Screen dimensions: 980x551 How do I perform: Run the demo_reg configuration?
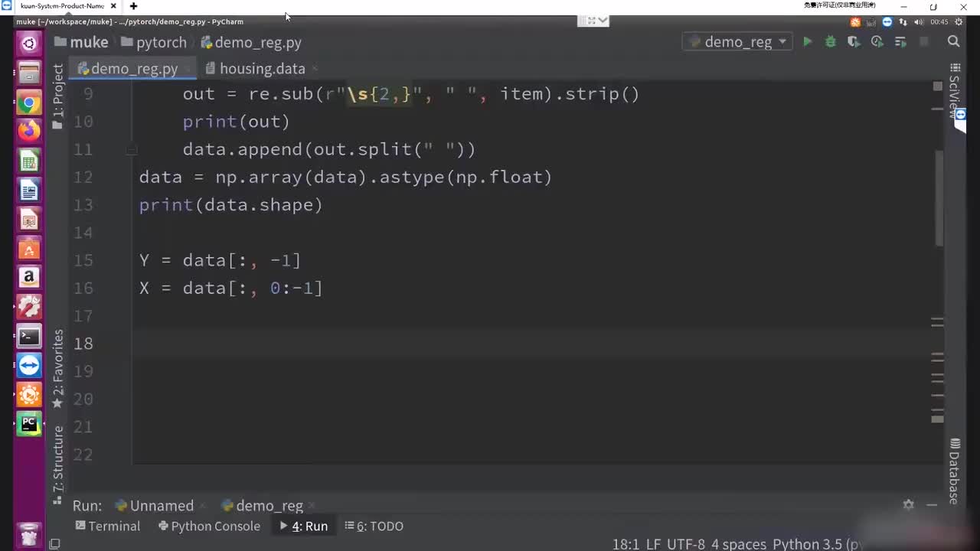[807, 42]
